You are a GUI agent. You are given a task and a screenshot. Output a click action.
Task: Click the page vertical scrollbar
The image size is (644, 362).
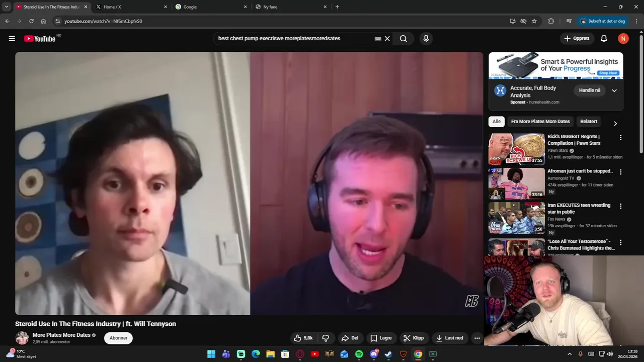point(641,93)
